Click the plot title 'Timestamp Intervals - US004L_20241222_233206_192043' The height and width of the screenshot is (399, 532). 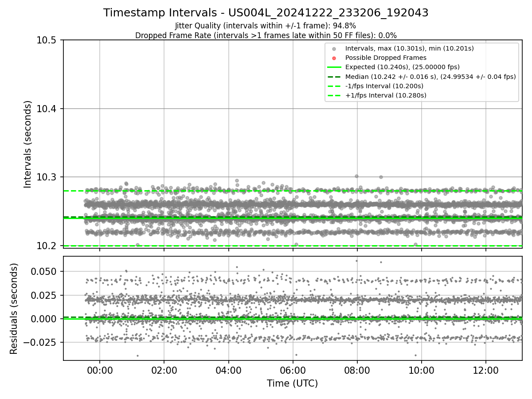coord(266,13)
